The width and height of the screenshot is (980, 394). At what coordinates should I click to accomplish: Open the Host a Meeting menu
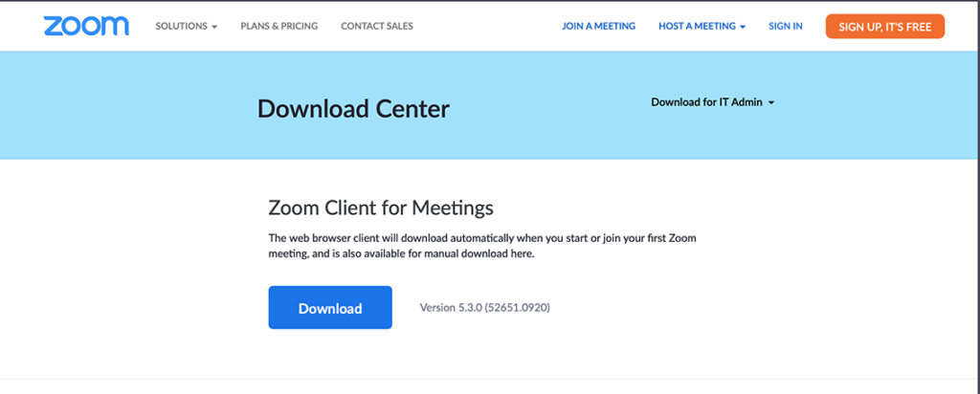[x=702, y=26]
